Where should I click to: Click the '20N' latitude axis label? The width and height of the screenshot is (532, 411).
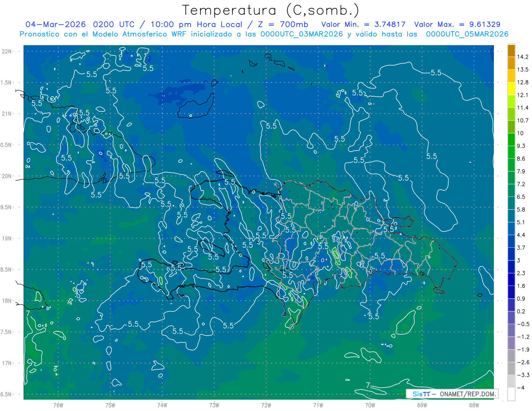click(x=8, y=176)
